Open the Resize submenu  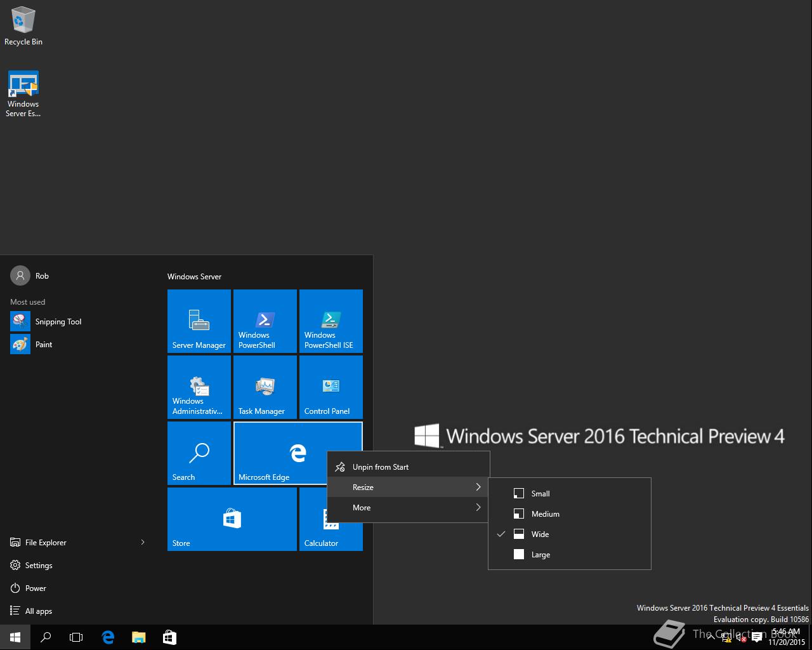point(408,487)
